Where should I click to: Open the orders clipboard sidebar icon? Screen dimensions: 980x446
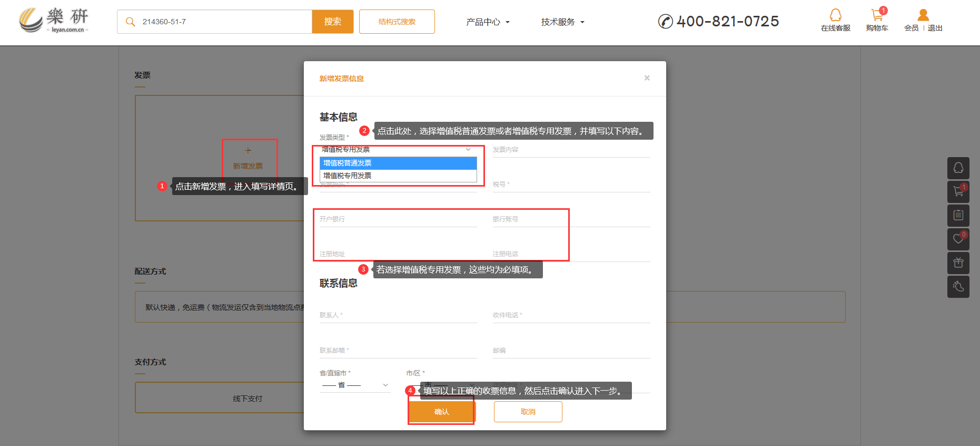tap(958, 215)
